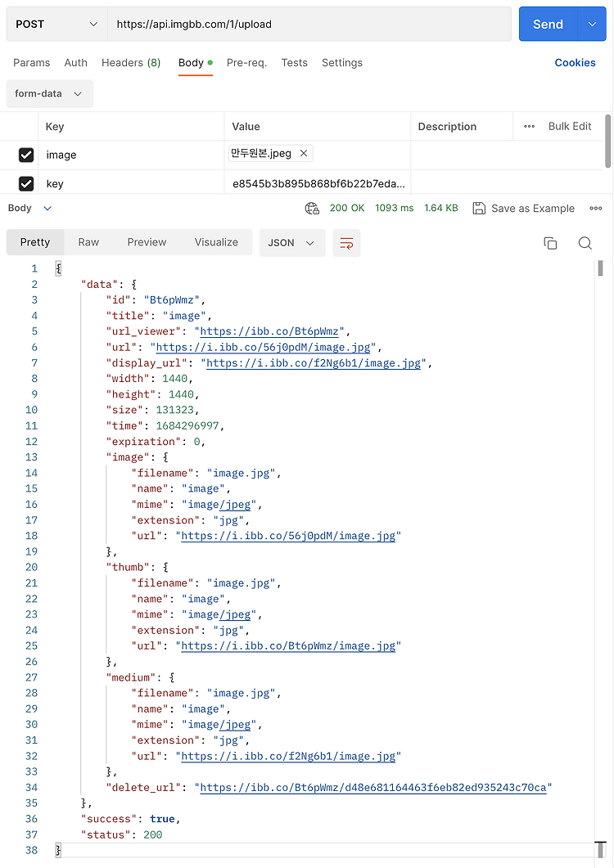Viewport: 614px width, 868px height.
Task: Click the Value column header
Action: pyautogui.click(x=246, y=126)
